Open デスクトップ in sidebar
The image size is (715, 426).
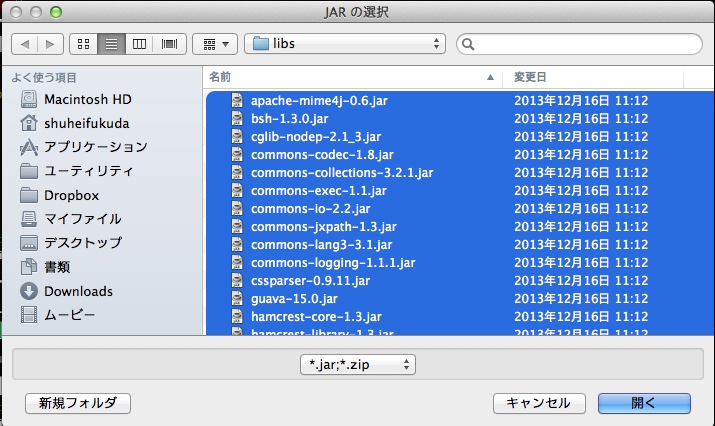tap(71, 243)
